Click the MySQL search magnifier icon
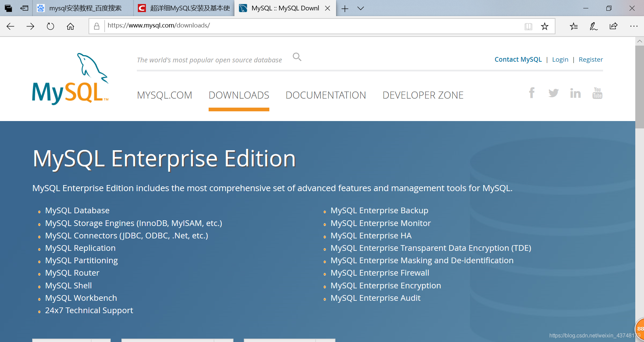Screen dimensions: 644x342 297,57
